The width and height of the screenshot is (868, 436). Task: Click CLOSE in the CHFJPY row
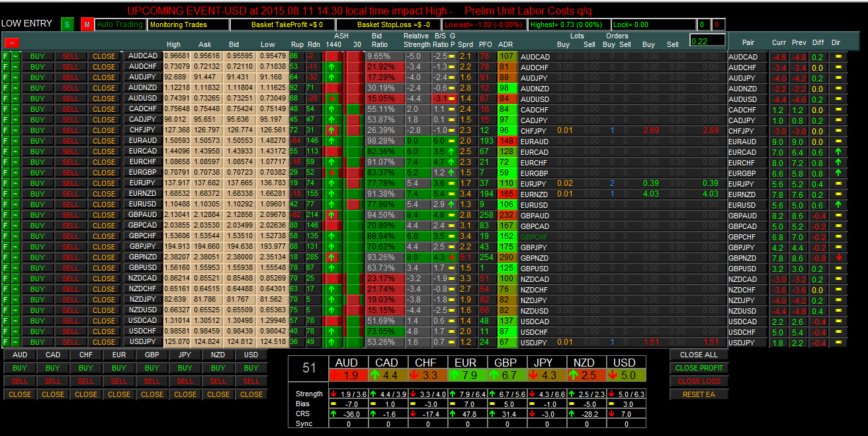tap(104, 130)
